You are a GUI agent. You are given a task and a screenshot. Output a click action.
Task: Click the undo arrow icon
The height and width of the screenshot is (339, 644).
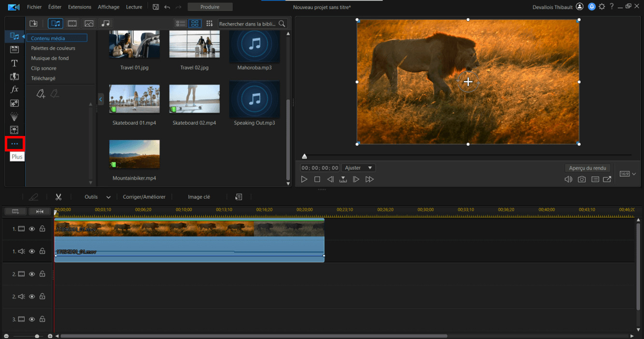point(167,7)
